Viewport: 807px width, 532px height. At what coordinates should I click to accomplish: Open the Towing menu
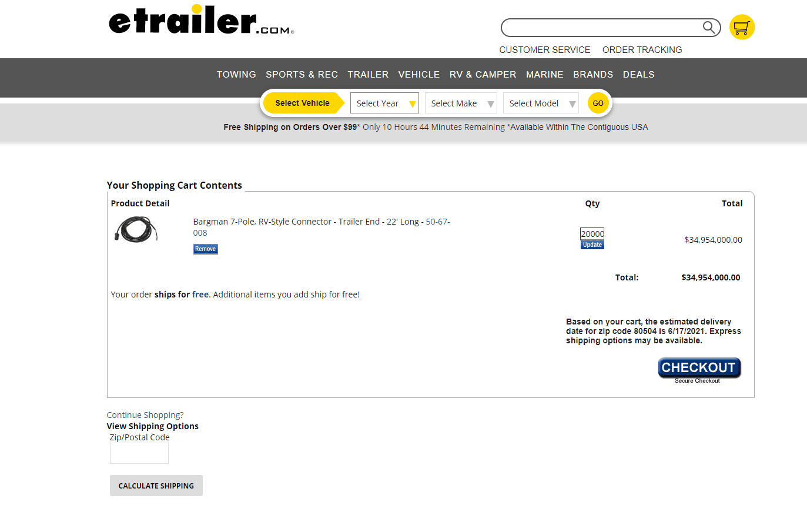click(236, 75)
